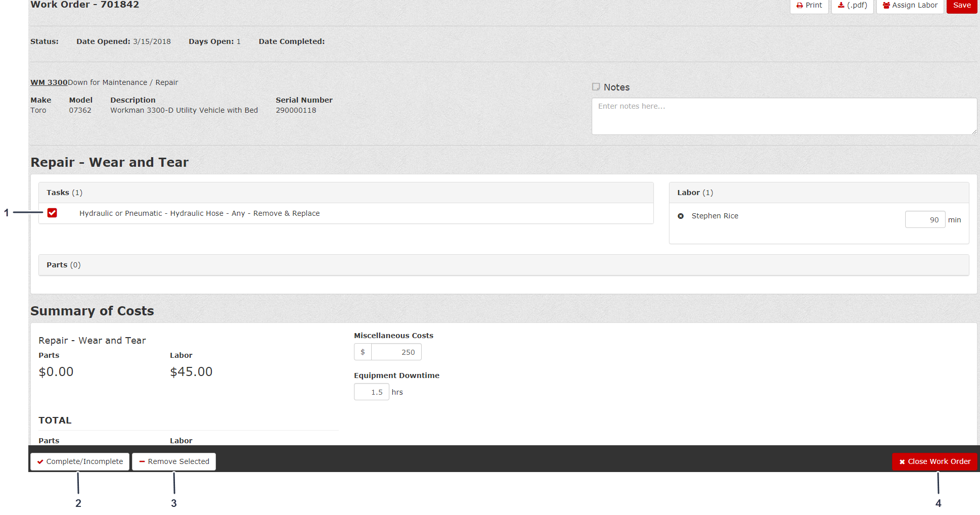980x515 pixels.
Task: Uncheck the Hydraulic Hose task checkbox
Action: (x=52, y=213)
